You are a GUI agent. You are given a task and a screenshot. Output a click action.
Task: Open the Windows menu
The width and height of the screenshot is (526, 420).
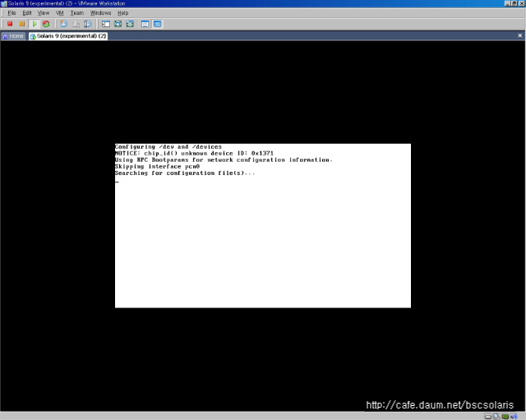tap(100, 13)
